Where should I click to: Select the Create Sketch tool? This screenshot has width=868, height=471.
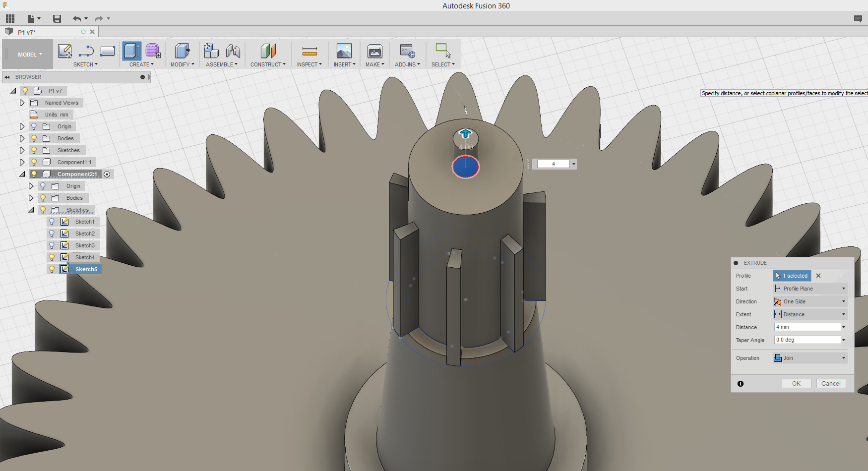point(65,51)
